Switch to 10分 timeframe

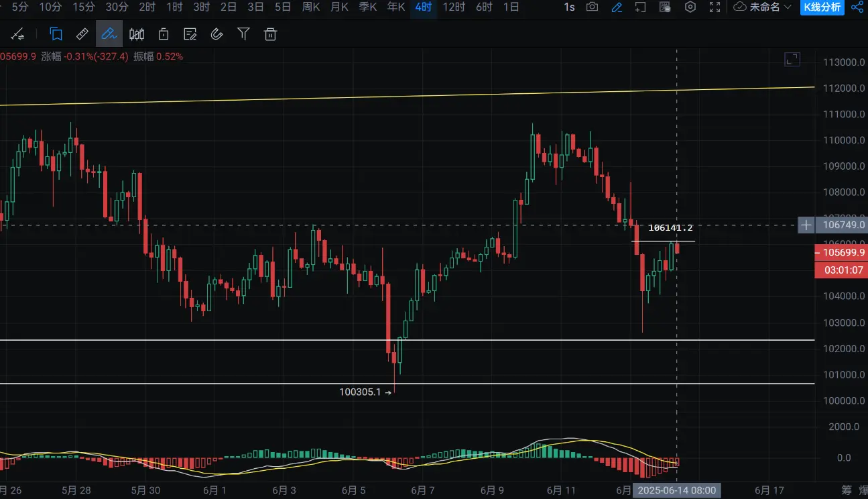pos(50,7)
